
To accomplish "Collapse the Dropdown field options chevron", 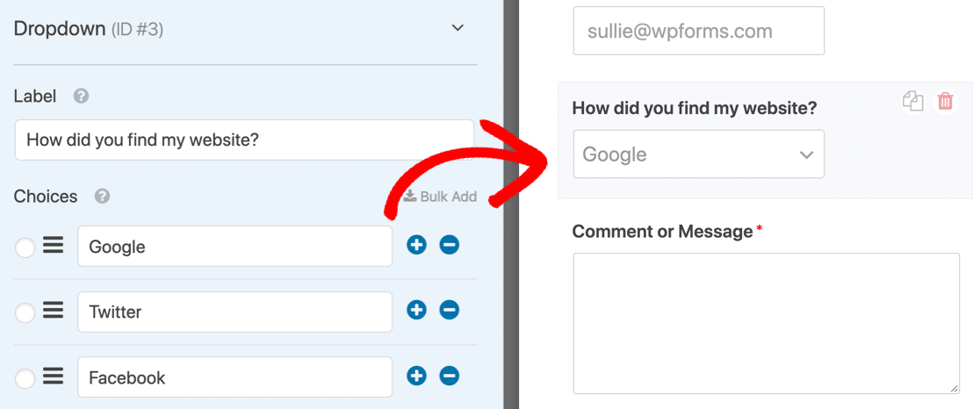I will [458, 28].
